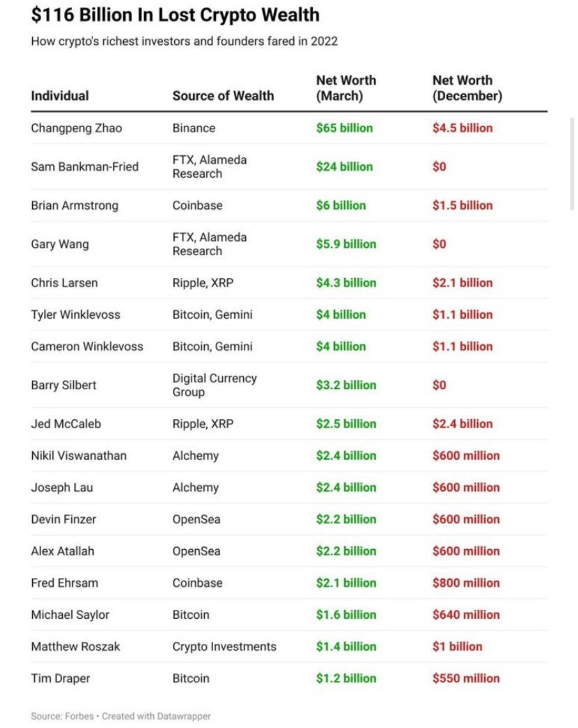Viewport: 578px width, 728px height.
Task: Select the Tim Draper name cell
Action: (x=61, y=679)
